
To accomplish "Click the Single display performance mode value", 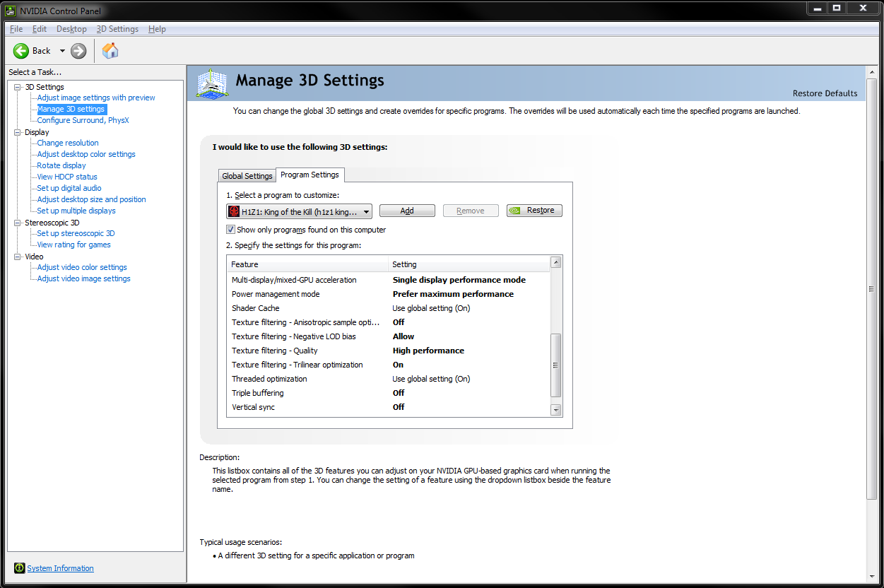I will (x=459, y=280).
